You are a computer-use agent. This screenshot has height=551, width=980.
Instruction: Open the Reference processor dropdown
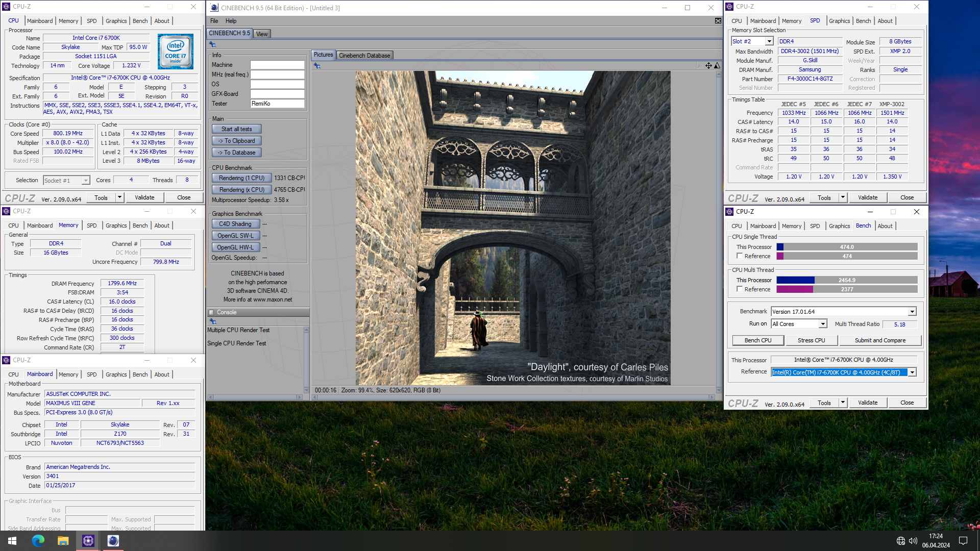pyautogui.click(x=912, y=372)
